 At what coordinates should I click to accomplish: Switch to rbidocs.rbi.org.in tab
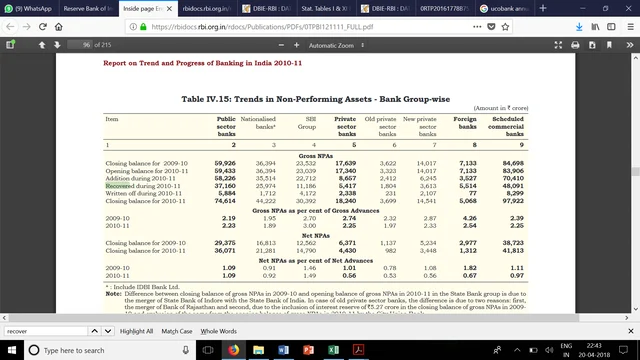207,9
